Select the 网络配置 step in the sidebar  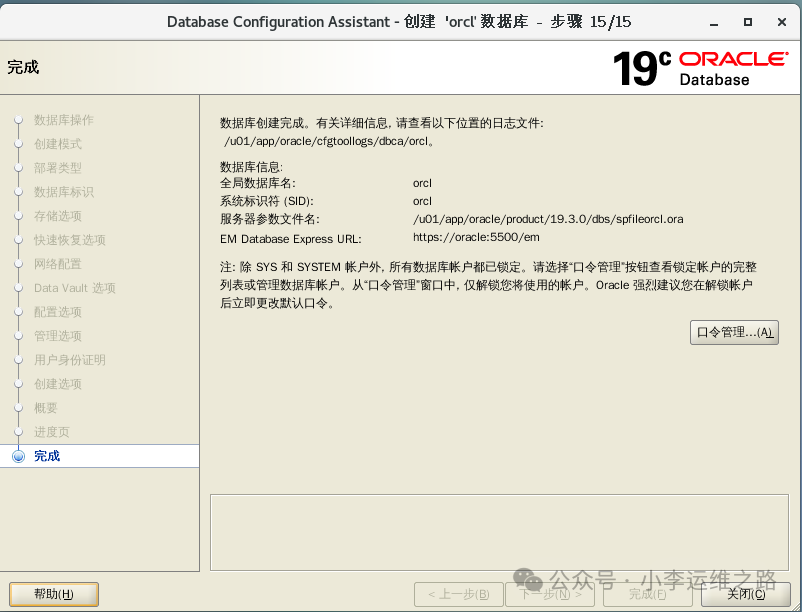[58, 264]
